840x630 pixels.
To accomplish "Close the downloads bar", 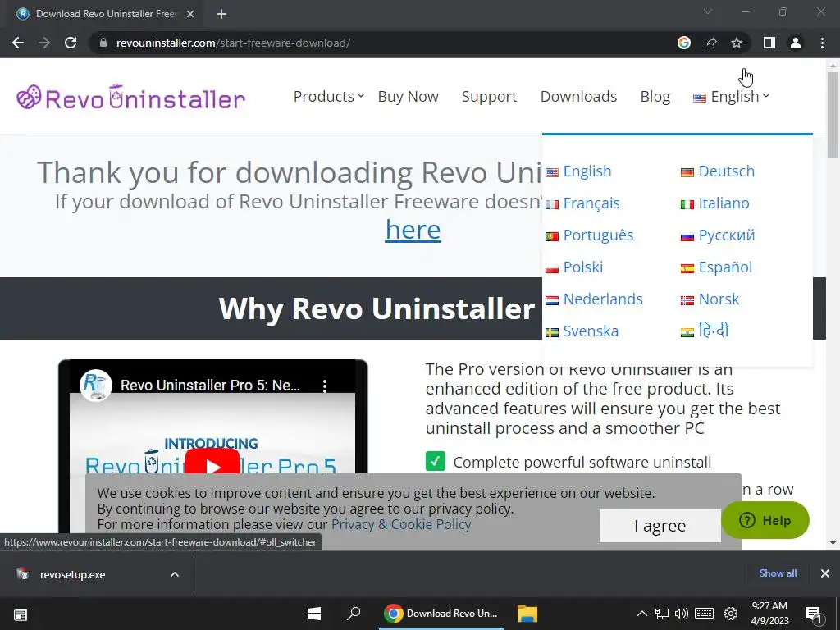I will (825, 573).
